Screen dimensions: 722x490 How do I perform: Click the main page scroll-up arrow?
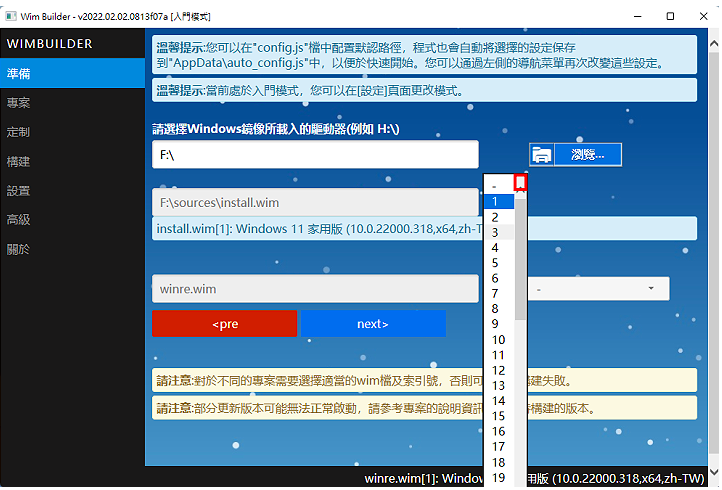(x=714, y=44)
